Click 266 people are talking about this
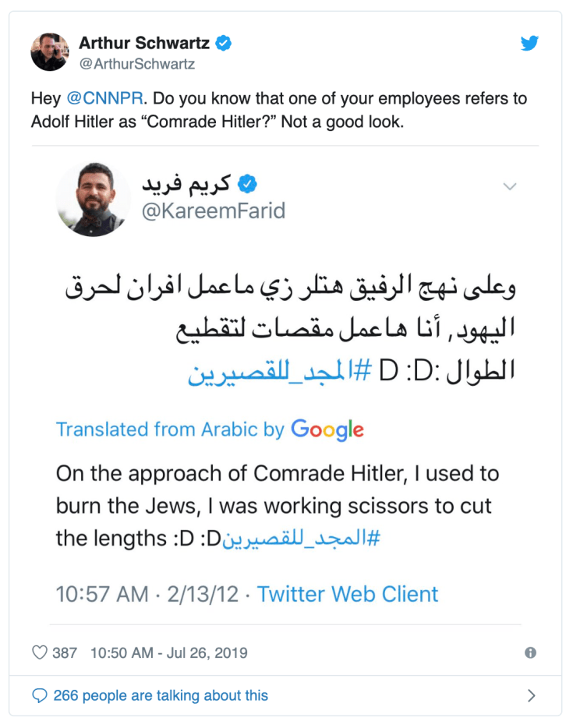This screenshot has width=573, height=728. coord(163,694)
